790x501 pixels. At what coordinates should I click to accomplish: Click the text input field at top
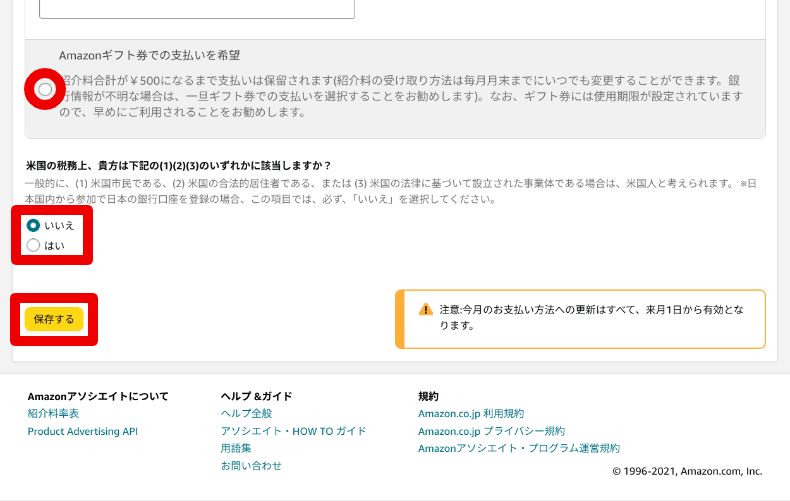[x=197, y=9]
